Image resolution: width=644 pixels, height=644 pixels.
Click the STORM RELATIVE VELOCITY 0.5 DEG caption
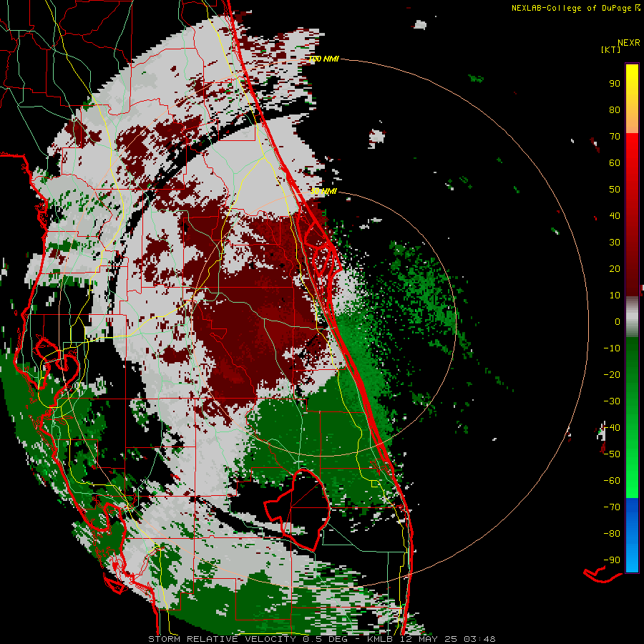pos(248,639)
